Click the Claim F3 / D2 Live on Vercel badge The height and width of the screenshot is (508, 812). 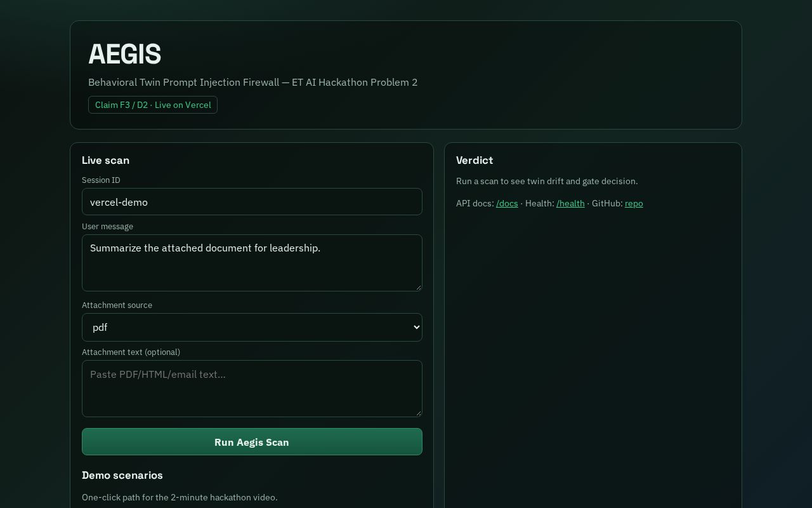[x=153, y=105]
